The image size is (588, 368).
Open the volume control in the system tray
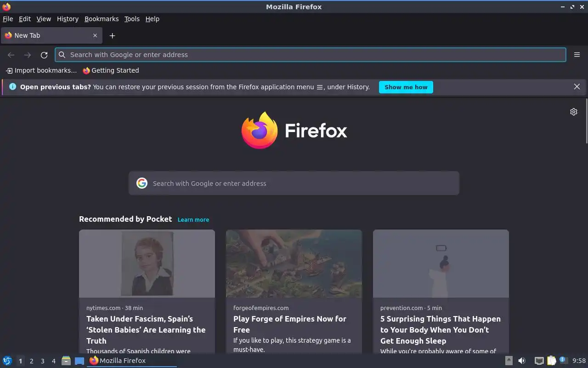(522, 361)
